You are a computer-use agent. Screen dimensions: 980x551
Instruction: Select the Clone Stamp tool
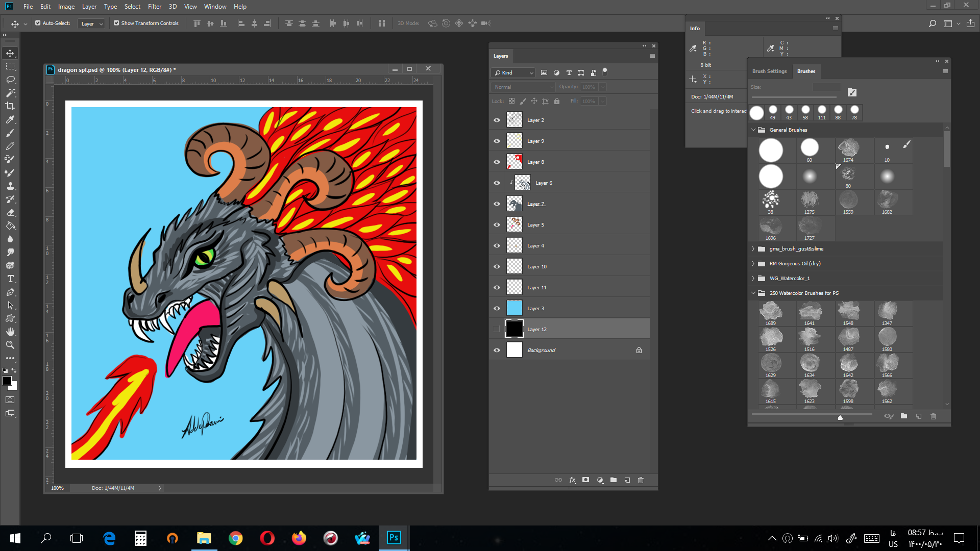10,186
